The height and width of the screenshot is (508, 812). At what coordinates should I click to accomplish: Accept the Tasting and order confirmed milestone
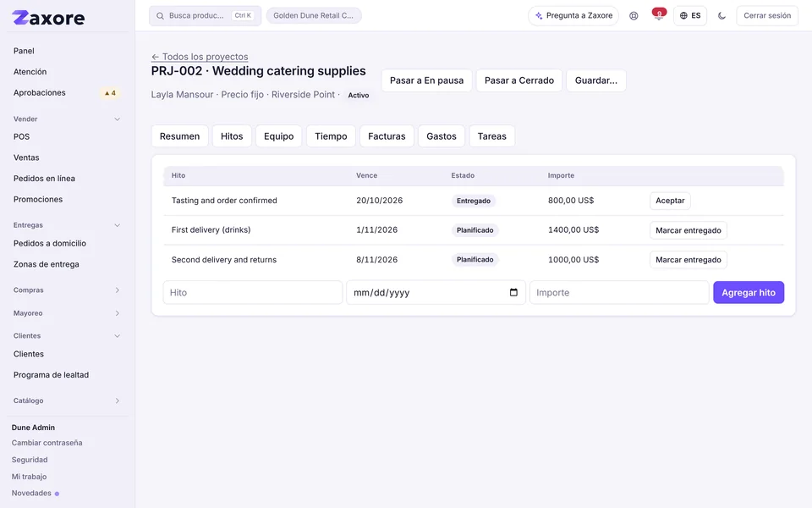coord(670,201)
